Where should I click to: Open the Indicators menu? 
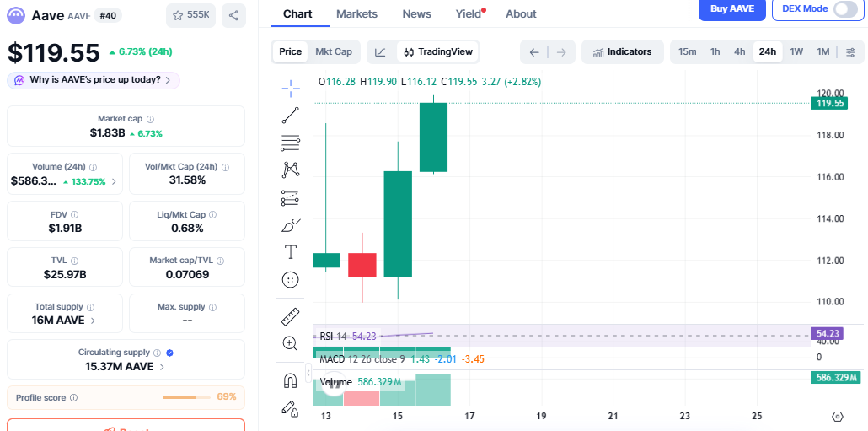(623, 52)
